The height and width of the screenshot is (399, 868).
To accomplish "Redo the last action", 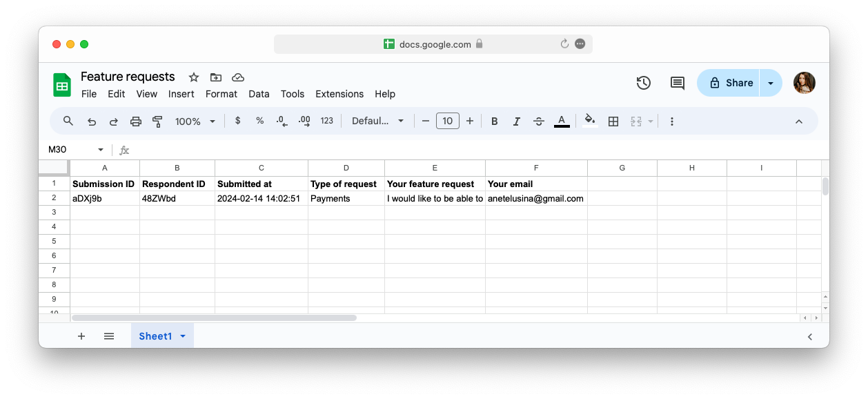I will point(113,121).
